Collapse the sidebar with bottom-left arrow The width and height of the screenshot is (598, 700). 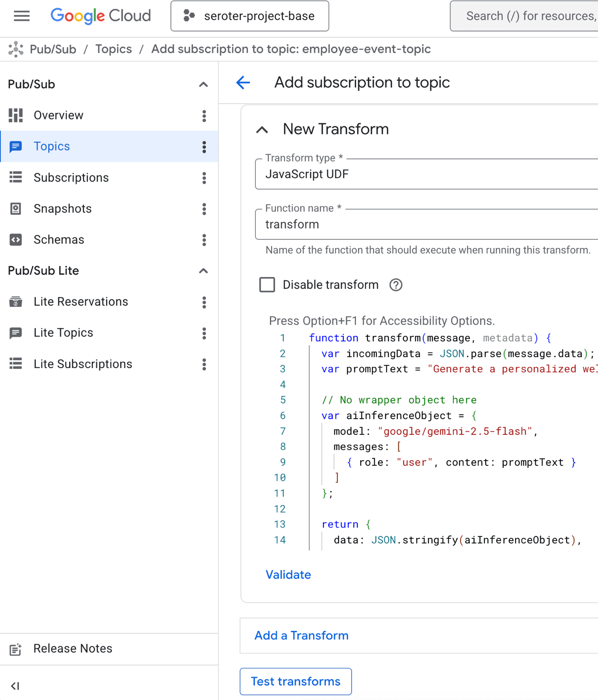(15, 686)
